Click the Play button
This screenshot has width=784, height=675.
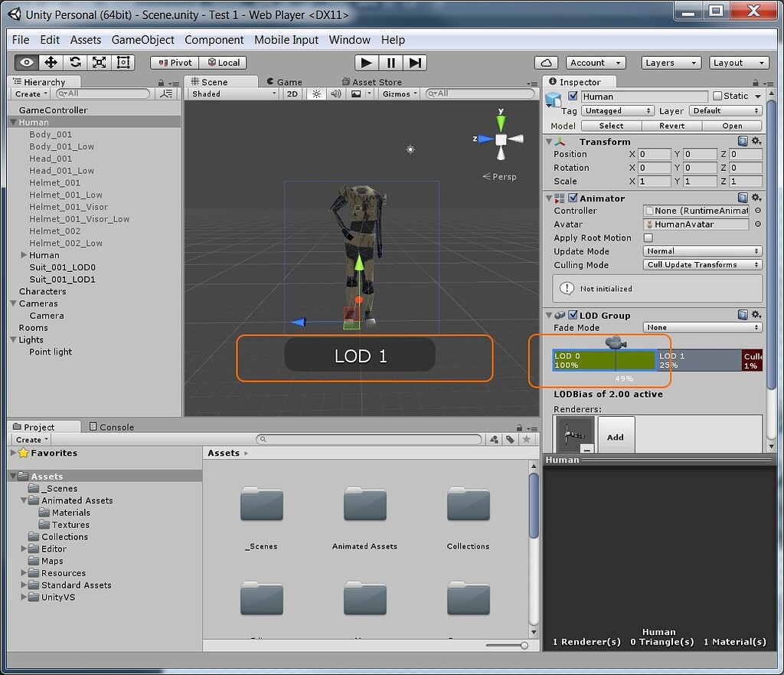coord(367,63)
